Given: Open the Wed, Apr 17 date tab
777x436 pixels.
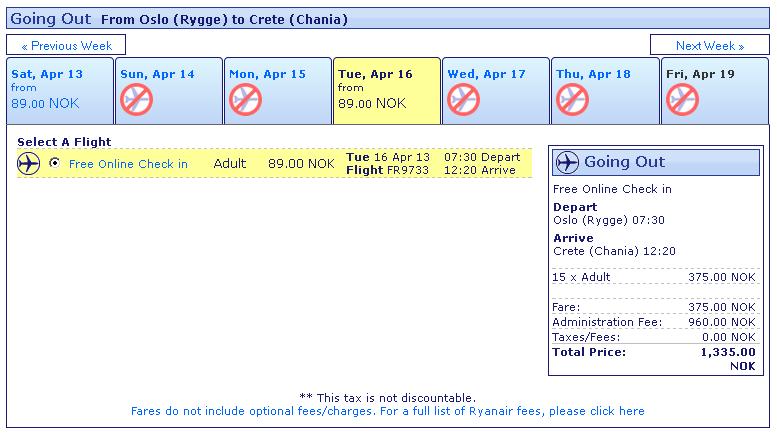Looking at the screenshot, I should coord(496,91).
